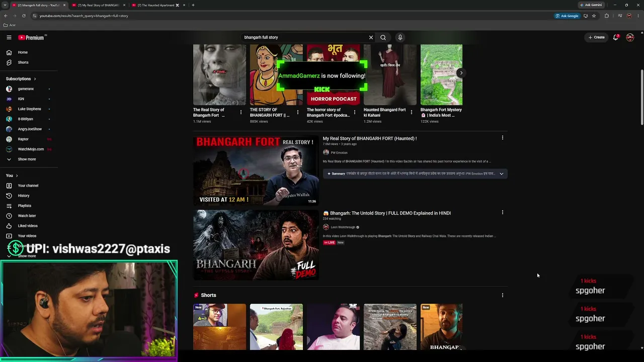Open a new Chrome tab
The height and width of the screenshot is (362, 644).
click(193, 5)
